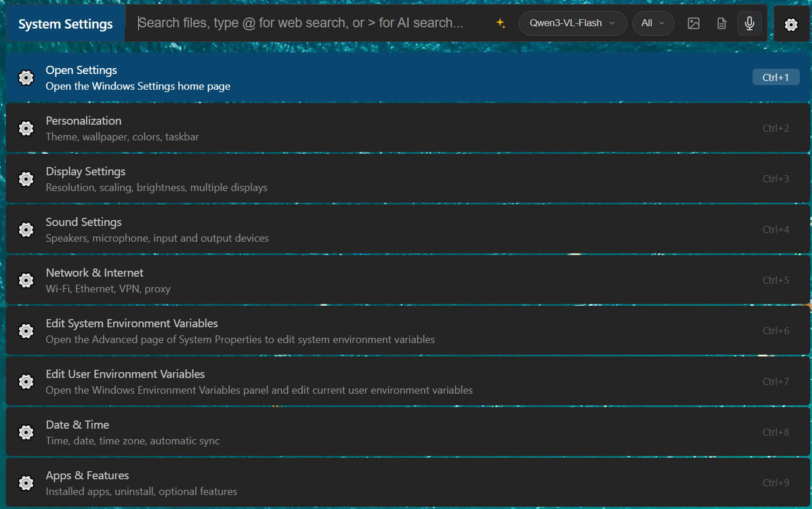This screenshot has height=509, width=812.
Task: Click gear icon beside Edit System Environment Variables
Action: coord(26,331)
